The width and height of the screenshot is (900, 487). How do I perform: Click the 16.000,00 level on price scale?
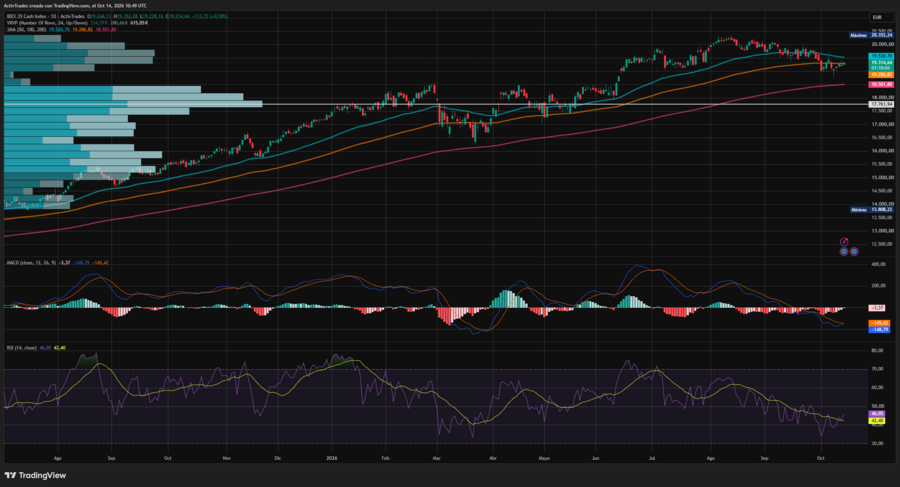coord(882,150)
